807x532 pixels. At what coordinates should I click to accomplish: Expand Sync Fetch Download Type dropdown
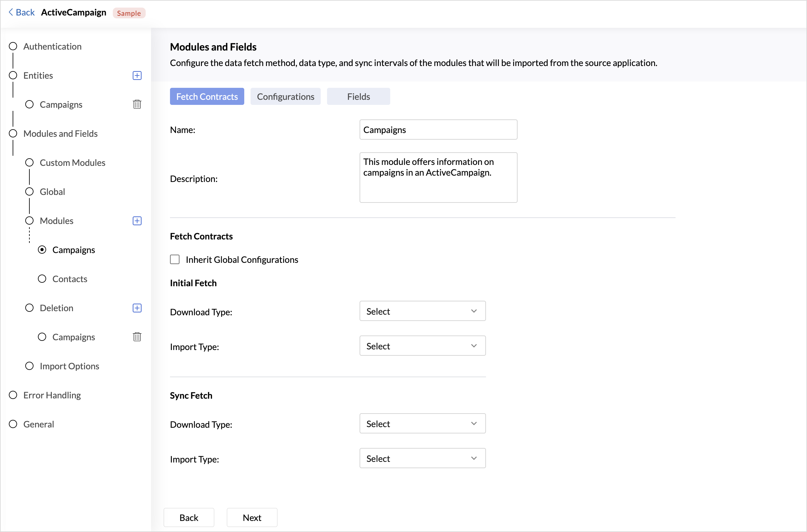[422, 424]
